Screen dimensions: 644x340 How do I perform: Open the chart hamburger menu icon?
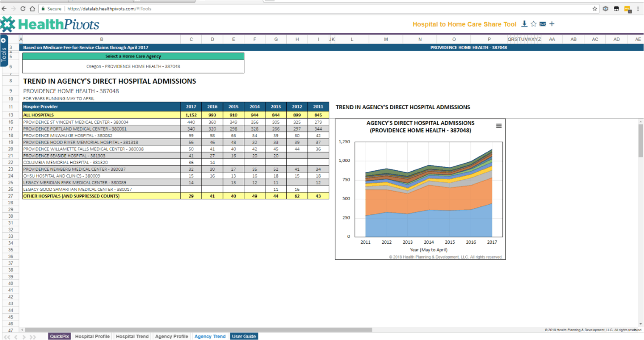coord(499,126)
